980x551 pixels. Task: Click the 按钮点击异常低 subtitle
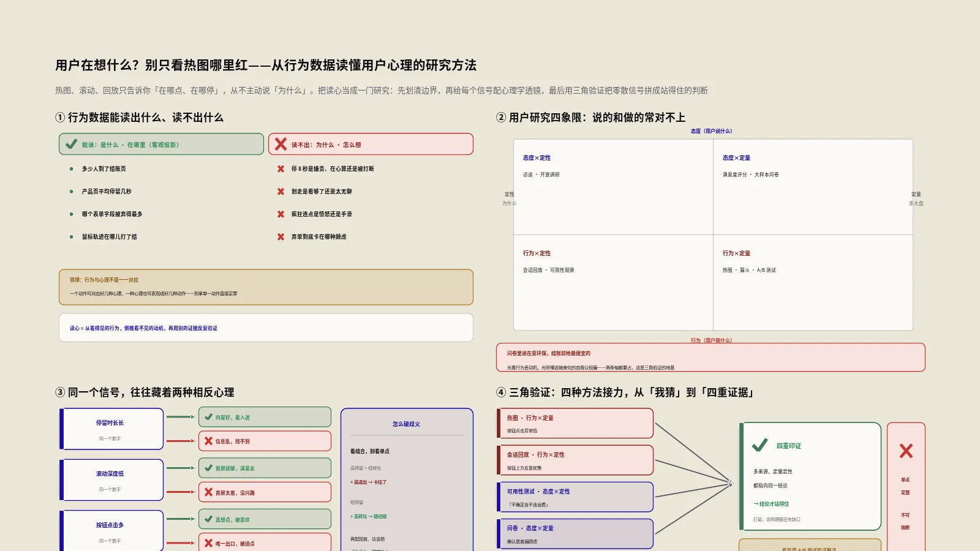(x=522, y=431)
